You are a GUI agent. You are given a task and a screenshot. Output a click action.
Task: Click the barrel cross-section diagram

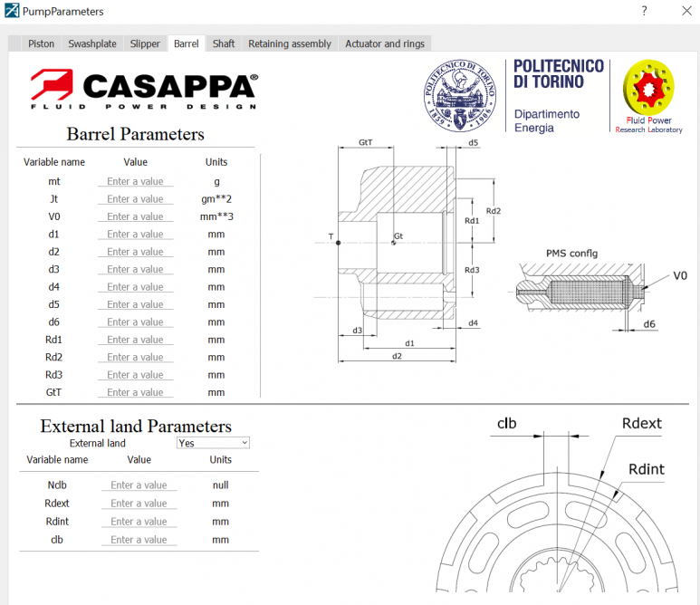tap(408, 252)
